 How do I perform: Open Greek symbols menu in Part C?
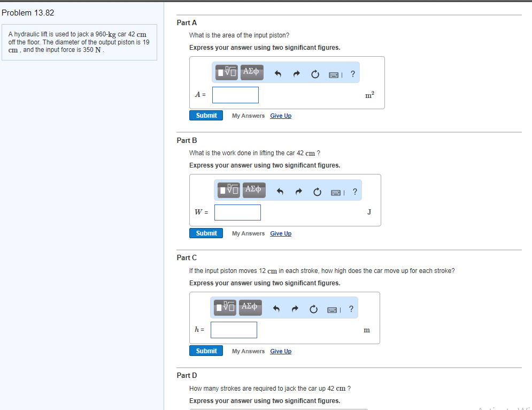(x=250, y=307)
